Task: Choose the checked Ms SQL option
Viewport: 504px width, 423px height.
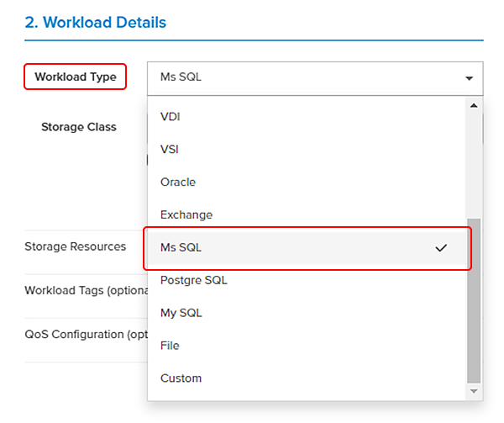Action: [x=307, y=248]
